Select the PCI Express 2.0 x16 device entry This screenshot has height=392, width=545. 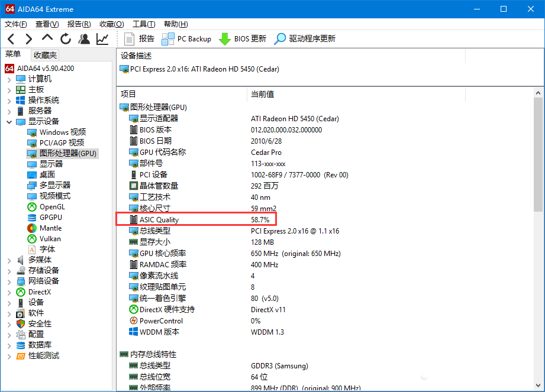click(199, 69)
